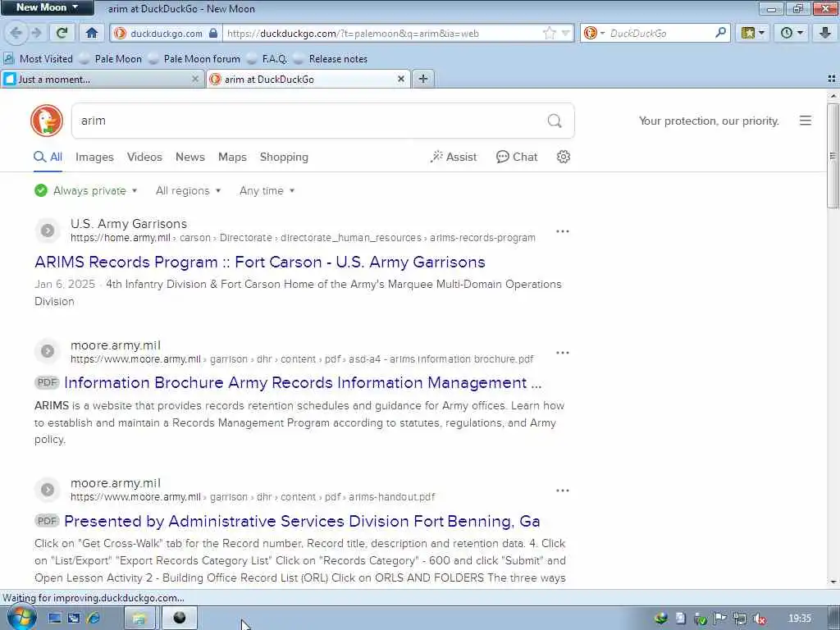Viewport: 840px width, 630px height.
Task: Open a new tab with plus button
Action: point(423,80)
